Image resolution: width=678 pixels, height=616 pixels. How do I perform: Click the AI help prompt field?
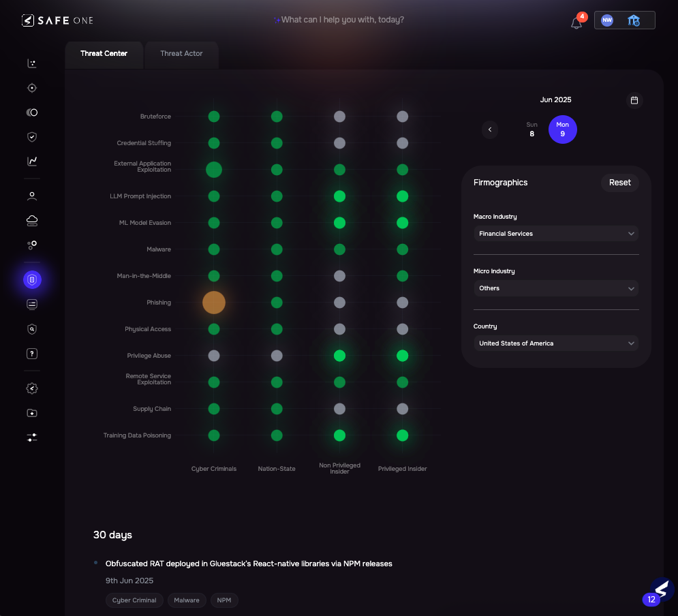[x=338, y=20]
